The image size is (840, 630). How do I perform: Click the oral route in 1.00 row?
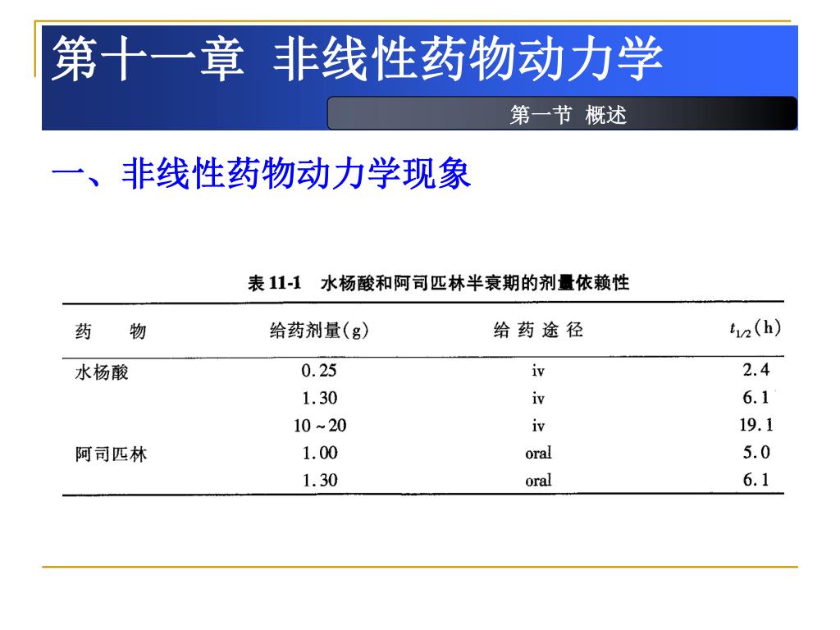[x=538, y=453]
